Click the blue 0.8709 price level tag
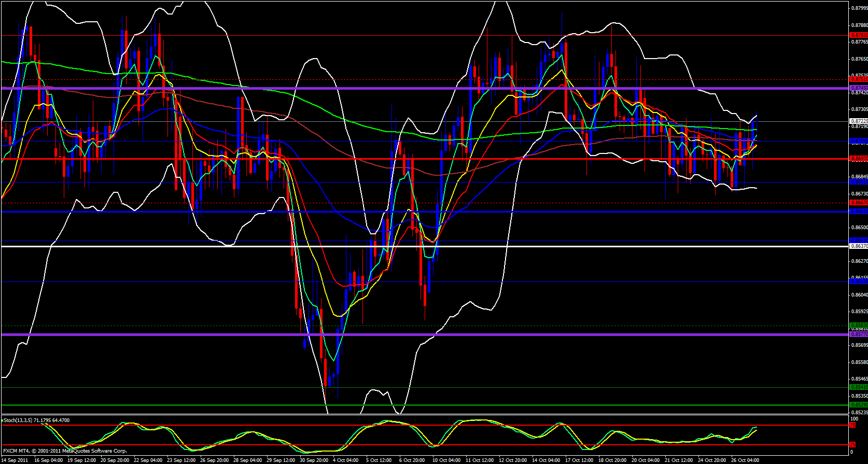Viewport: 868px width, 464px height. (858, 141)
